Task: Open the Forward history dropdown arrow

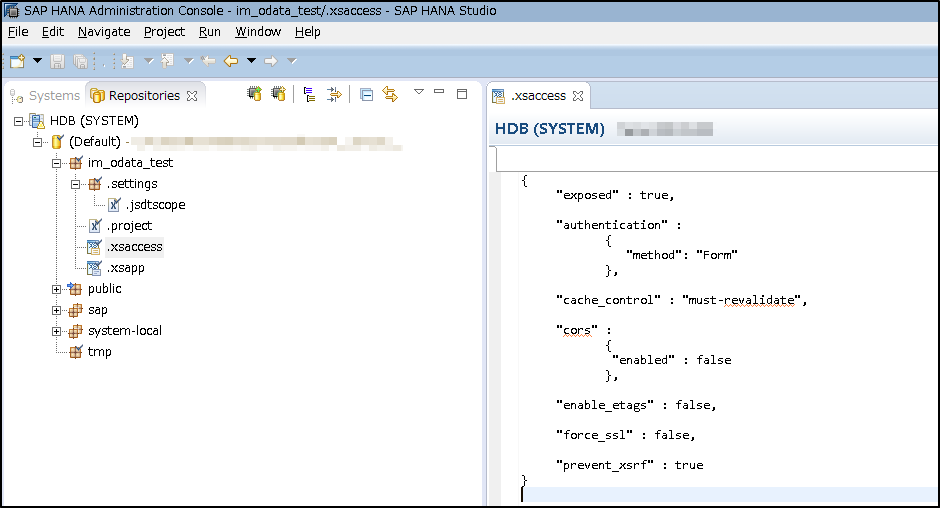Action: 292,61
